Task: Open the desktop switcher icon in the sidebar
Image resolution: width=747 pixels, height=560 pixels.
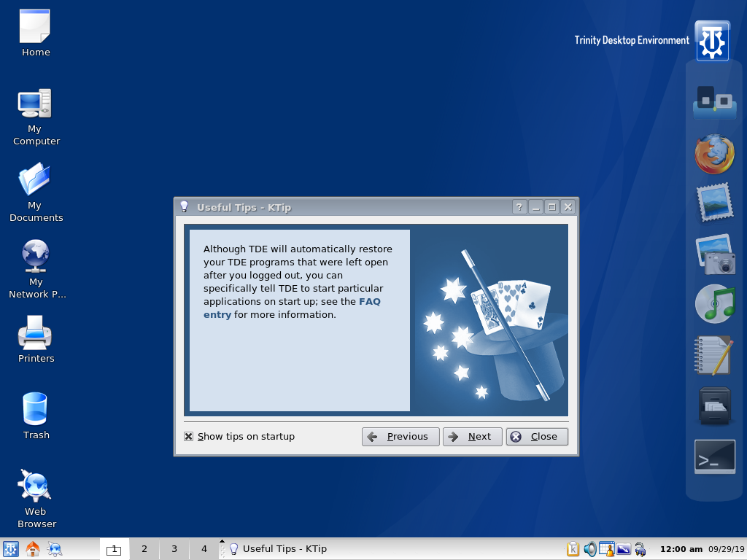Action: coord(714,103)
